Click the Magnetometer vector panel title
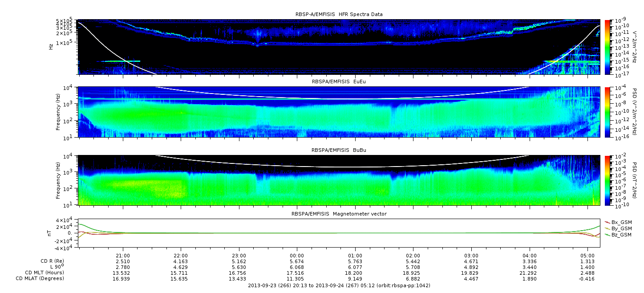The height and width of the screenshot is (293, 644). (339, 214)
